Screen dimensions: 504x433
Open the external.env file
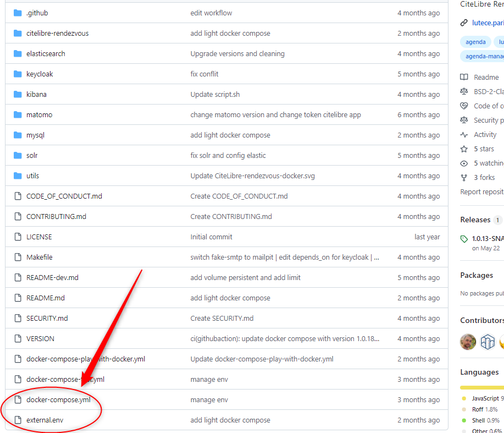pos(45,420)
